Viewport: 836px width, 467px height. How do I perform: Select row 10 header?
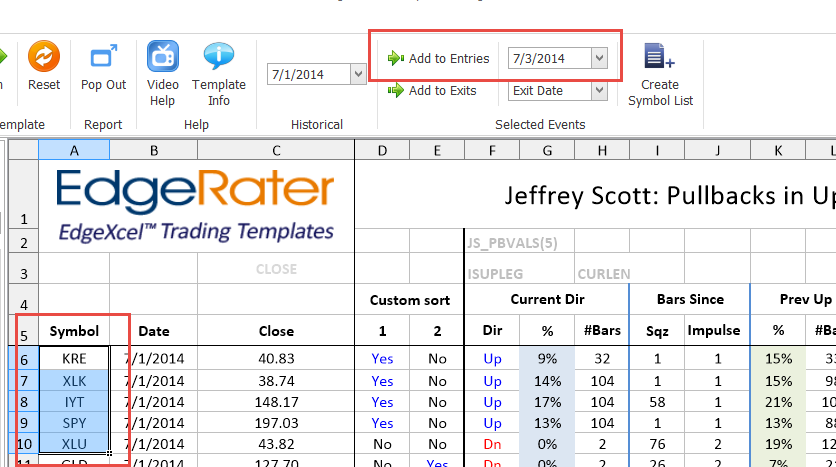[x=24, y=444]
